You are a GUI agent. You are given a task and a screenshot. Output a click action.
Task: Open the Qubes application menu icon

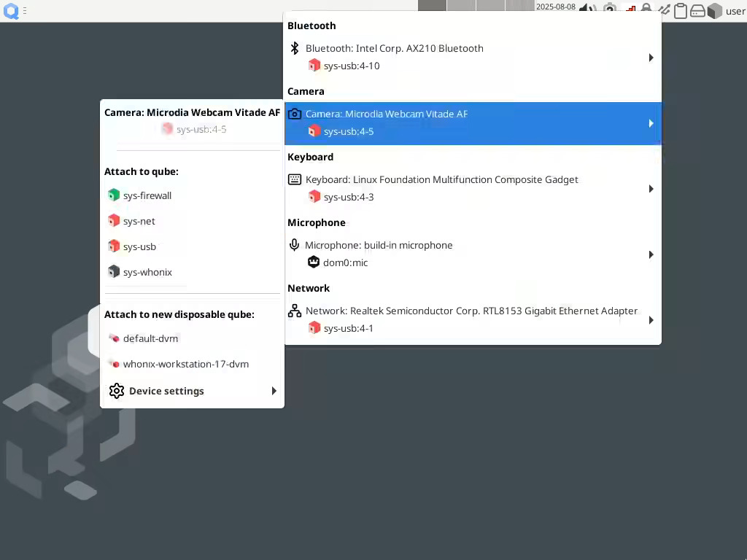[11, 11]
